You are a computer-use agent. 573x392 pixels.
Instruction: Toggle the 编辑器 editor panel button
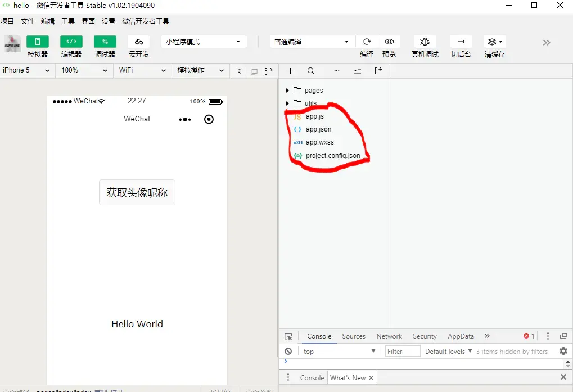tap(71, 42)
